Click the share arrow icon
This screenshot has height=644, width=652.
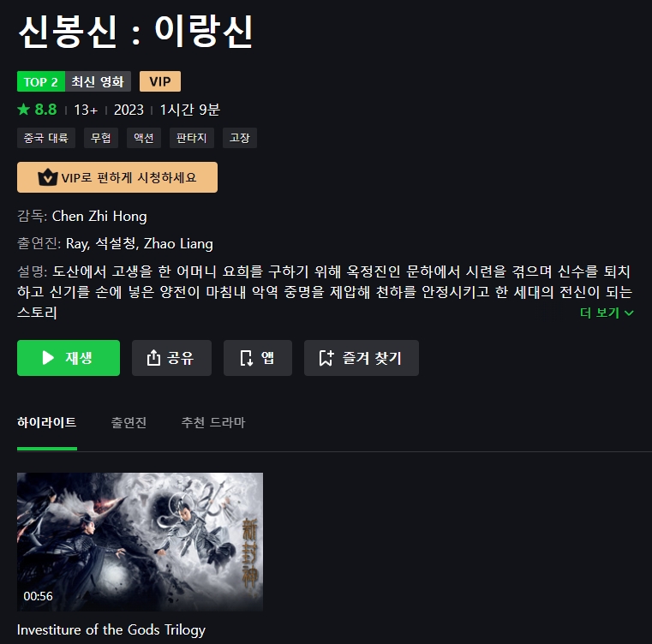pos(153,358)
